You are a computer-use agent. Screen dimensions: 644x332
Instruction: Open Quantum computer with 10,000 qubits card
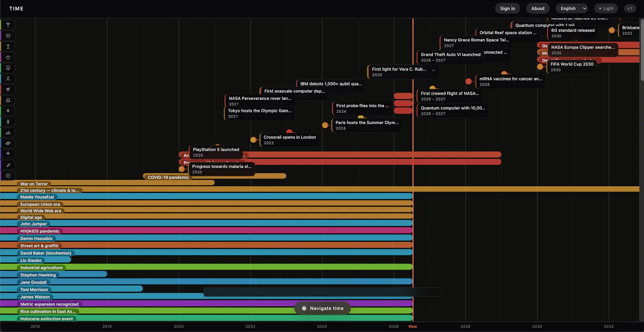point(453,111)
